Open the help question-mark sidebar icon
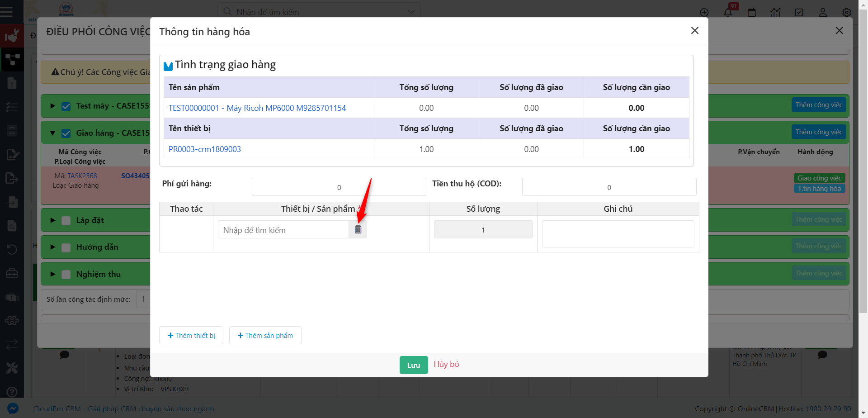 (12, 392)
